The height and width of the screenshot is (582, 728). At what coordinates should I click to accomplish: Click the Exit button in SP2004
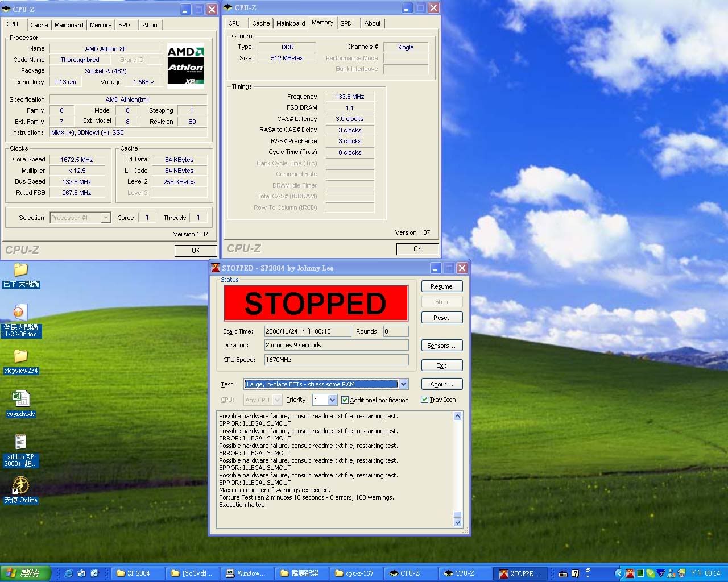(x=442, y=365)
